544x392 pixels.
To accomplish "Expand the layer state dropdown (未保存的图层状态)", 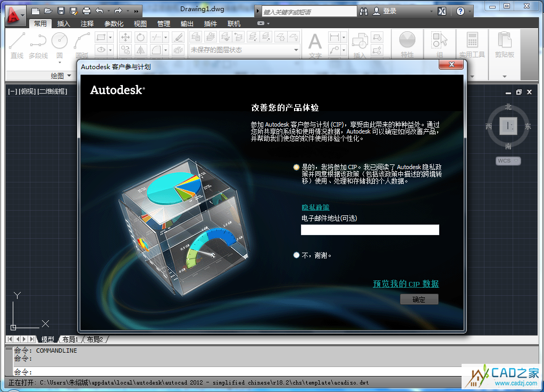I will (296, 50).
